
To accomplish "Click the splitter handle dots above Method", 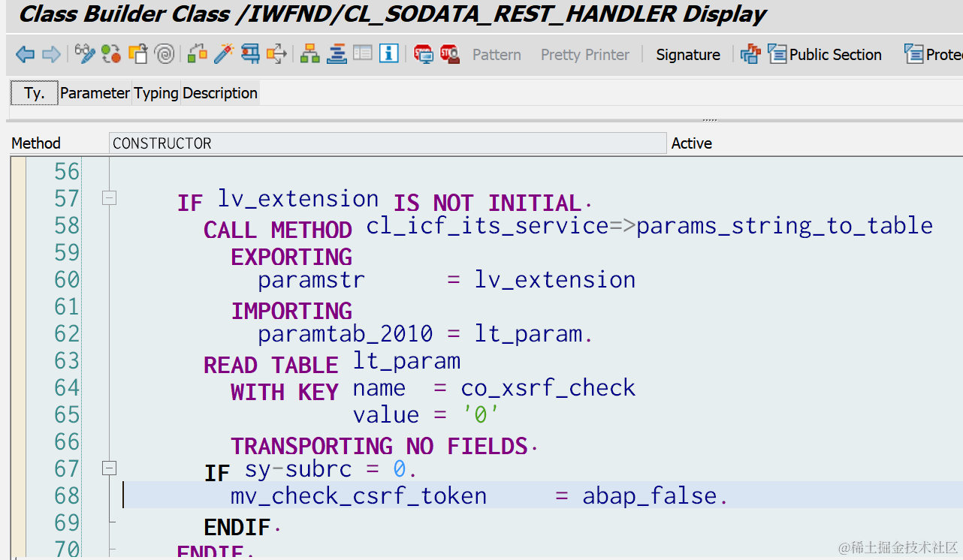I will click(710, 119).
